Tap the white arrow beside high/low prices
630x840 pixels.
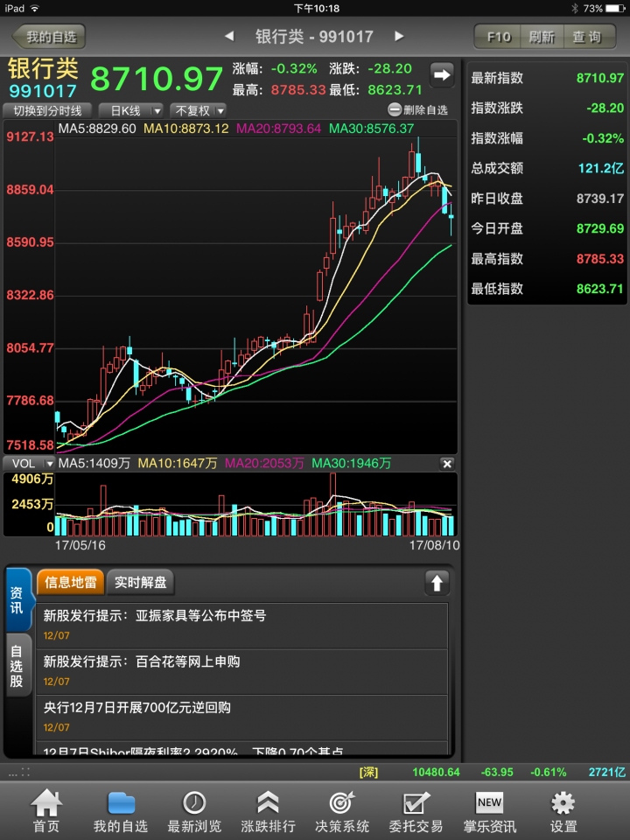(x=442, y=74)
